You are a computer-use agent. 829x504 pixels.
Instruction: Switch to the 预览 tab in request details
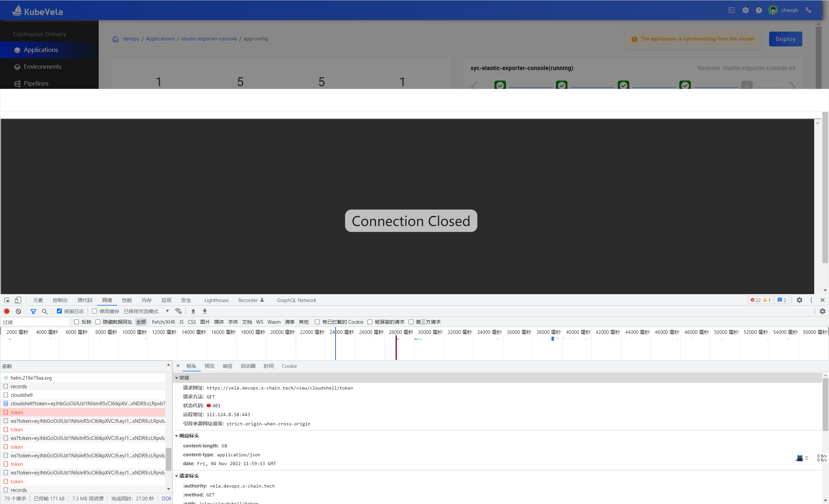[x=209, y=366]
